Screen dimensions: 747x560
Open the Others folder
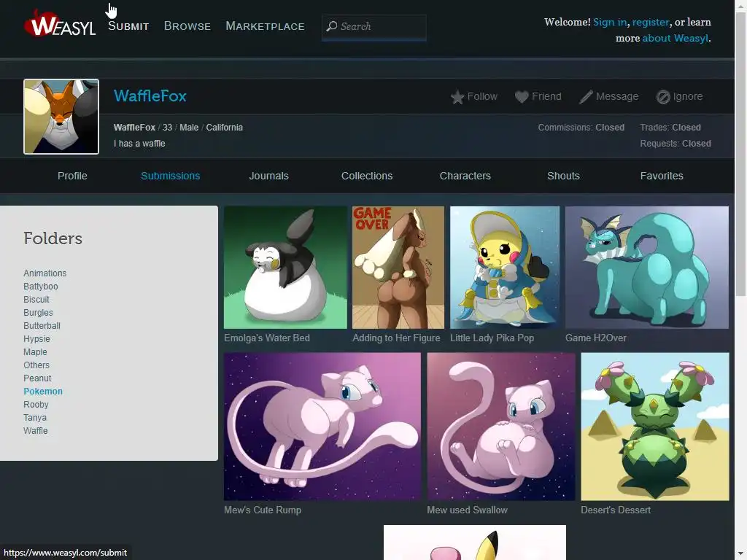36,365
